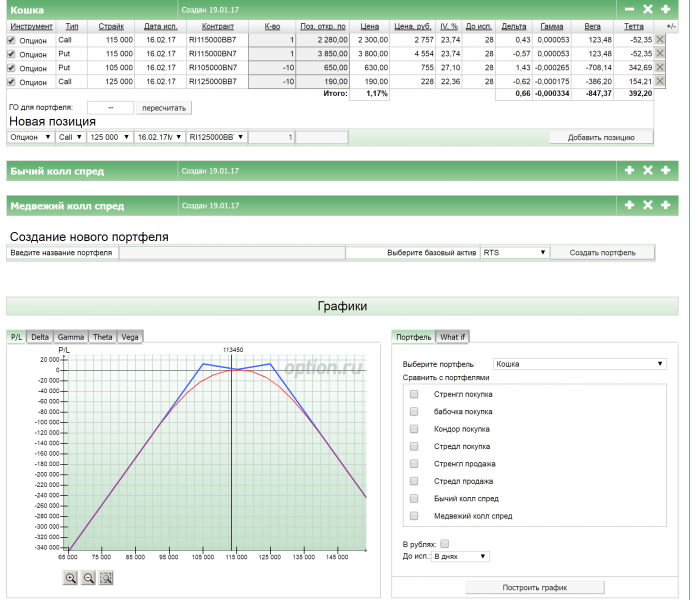Uncheck the first Call 115 000 option row
This screenshot has height=600, width=698.
point(12,39)
